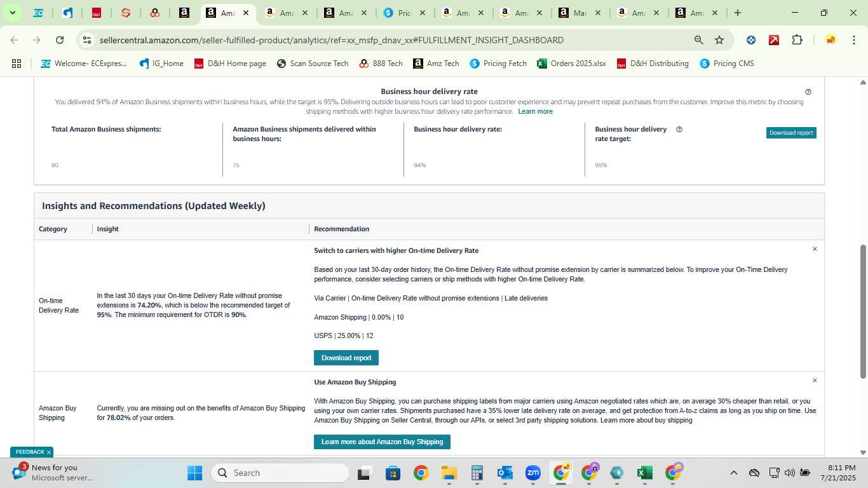Dismiss the Amazon Buy Shipping recommendation
The image size is (868, 488).
[815, 381]
